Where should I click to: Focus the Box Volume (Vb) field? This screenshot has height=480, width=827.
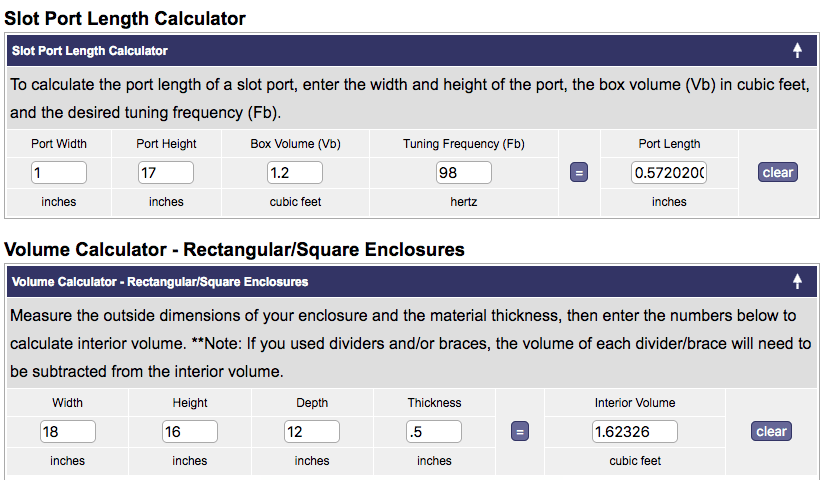(x=294, y=173)
